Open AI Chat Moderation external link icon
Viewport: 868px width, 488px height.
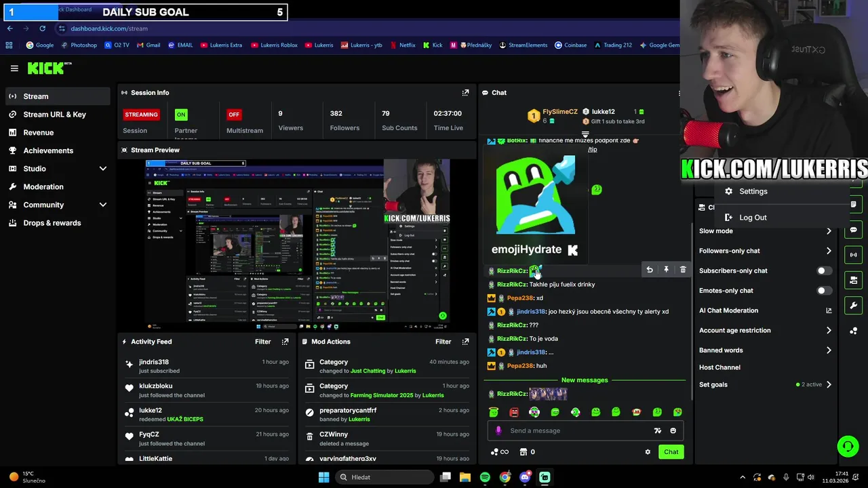(x=829, y=310)
